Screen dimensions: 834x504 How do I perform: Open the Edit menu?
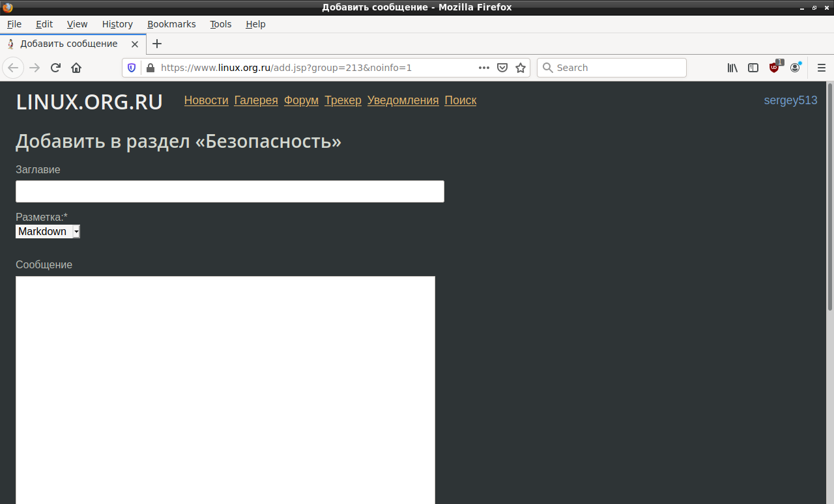coord(44,24)
